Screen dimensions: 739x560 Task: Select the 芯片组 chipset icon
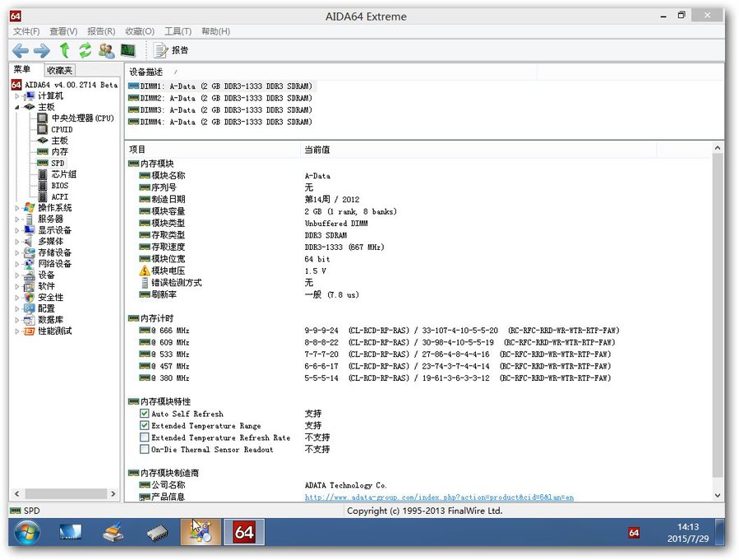point(43,174)
